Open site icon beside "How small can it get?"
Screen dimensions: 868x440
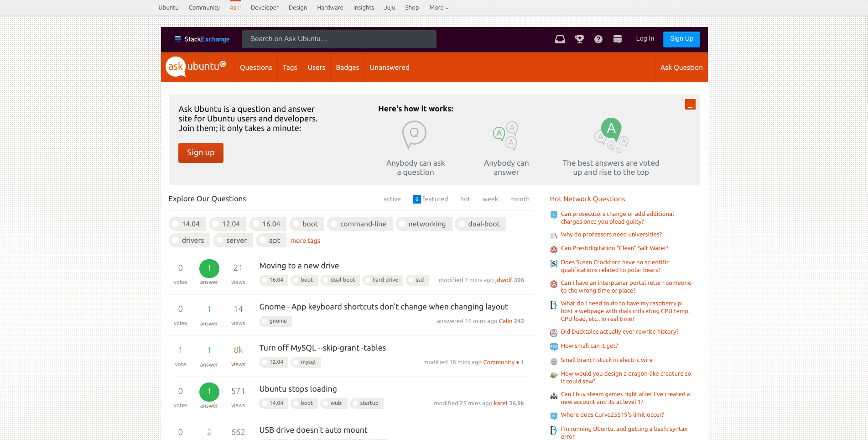(554, 347)
